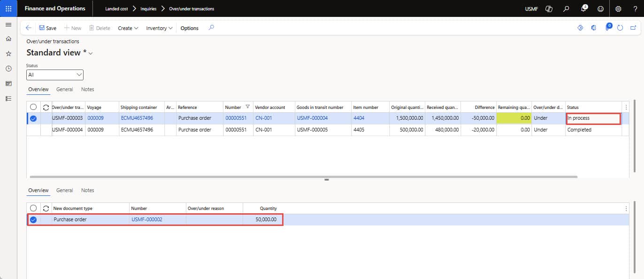
Task: Click the Home icon in left sidebar
Action: (8, 39)
